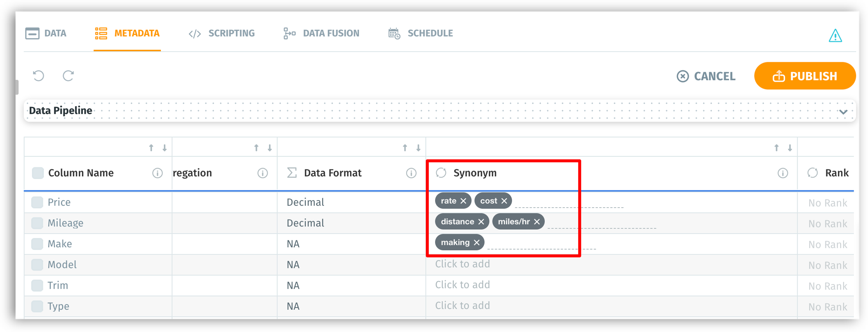Click the Synonym column info icon

coord(782,173)
